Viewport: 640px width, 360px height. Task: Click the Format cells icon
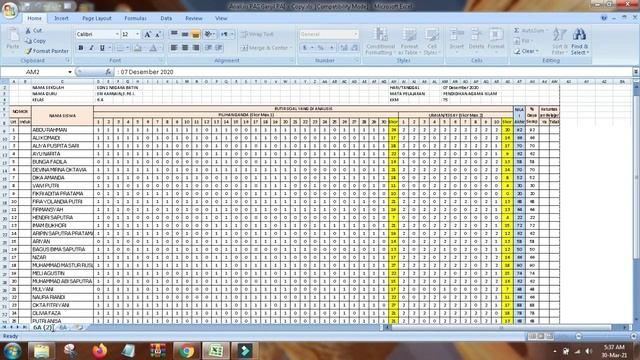click(x=496, y=34)
